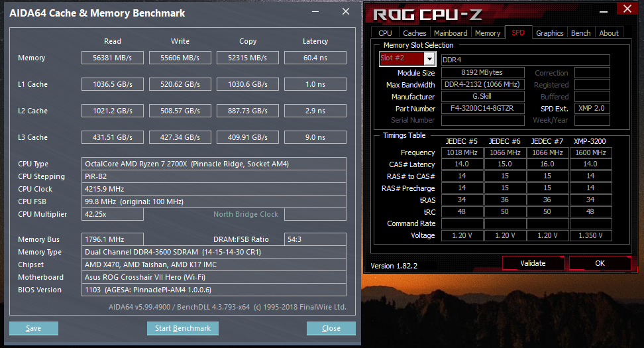The width and height of the screenshot is (644, 348).
Task: Click the CPU Type field Ryzen 7 2700X
Action: (214, 164)
